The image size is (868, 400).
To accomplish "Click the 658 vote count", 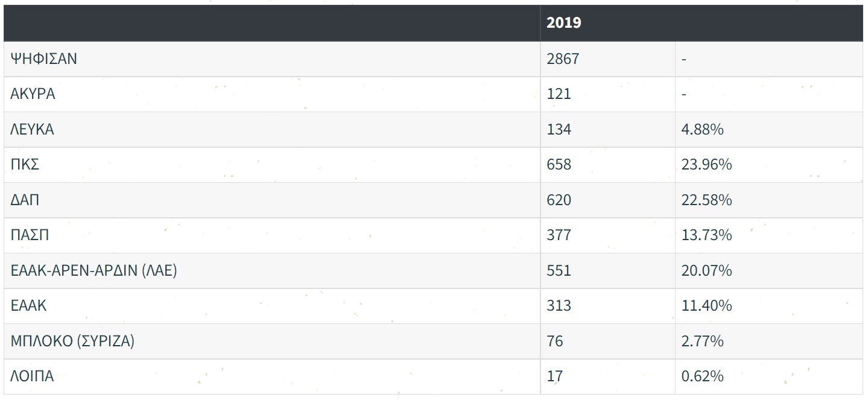I will coord(559,164).
